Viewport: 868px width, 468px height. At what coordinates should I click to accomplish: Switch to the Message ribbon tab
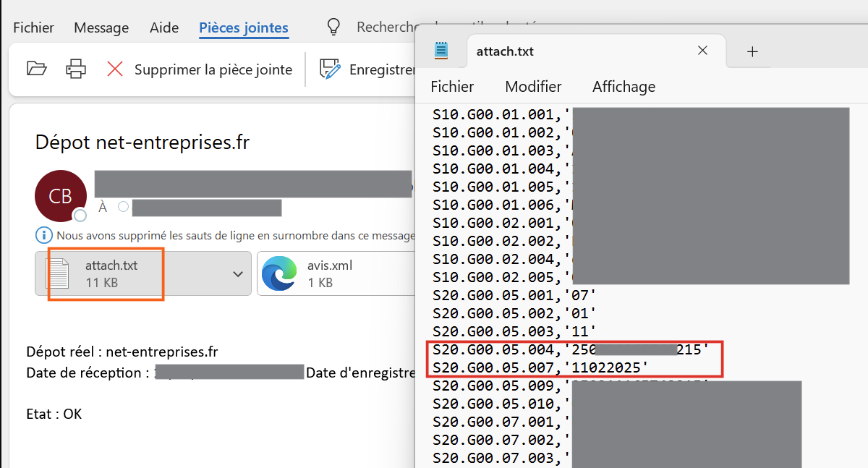pos(101,28)
